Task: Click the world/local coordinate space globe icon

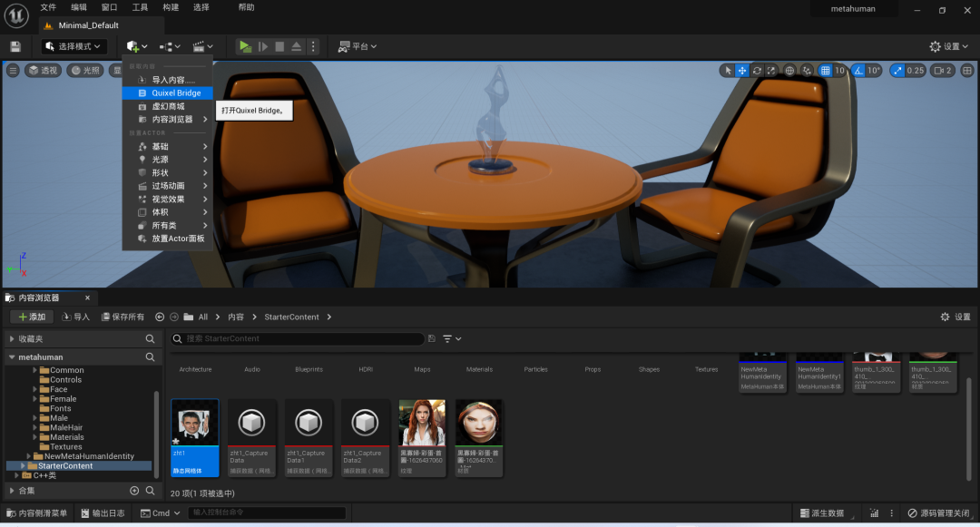Action: pyautogui.click(x=790, y=71)
